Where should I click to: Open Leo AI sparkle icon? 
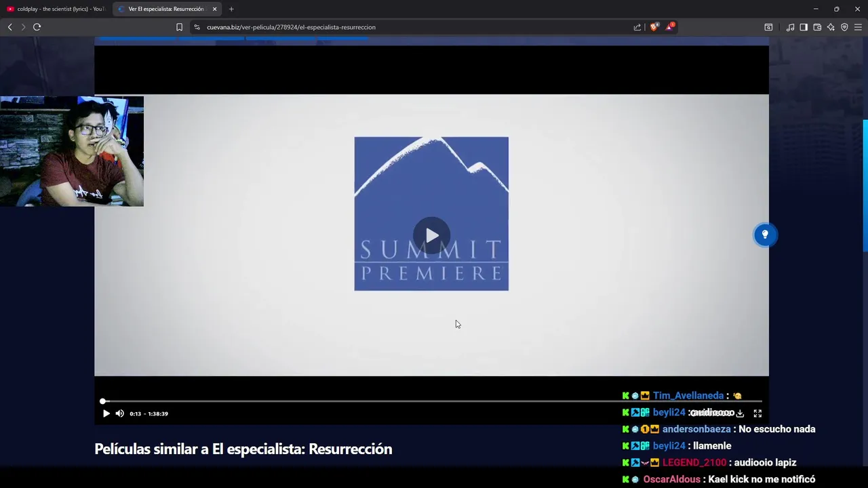831,27
